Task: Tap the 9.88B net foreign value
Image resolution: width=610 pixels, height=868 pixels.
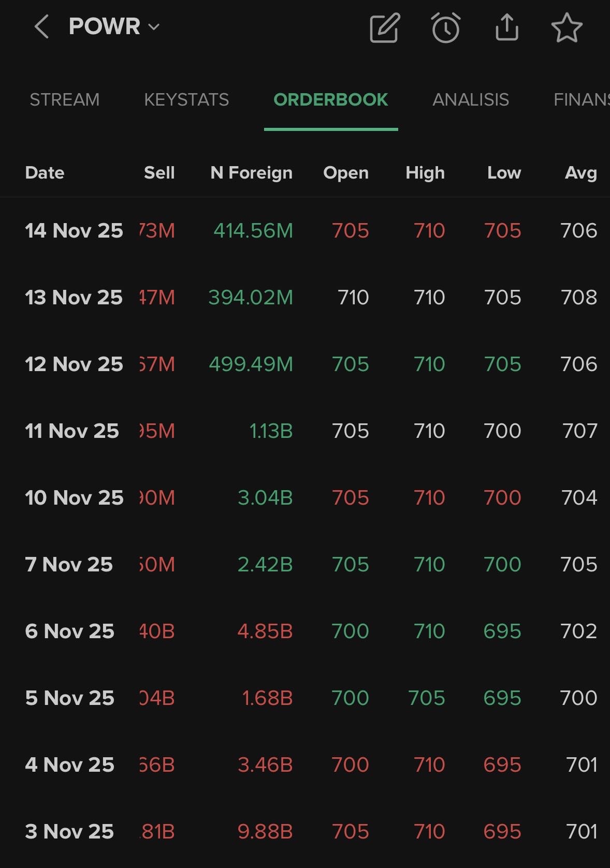Action: 265,832
